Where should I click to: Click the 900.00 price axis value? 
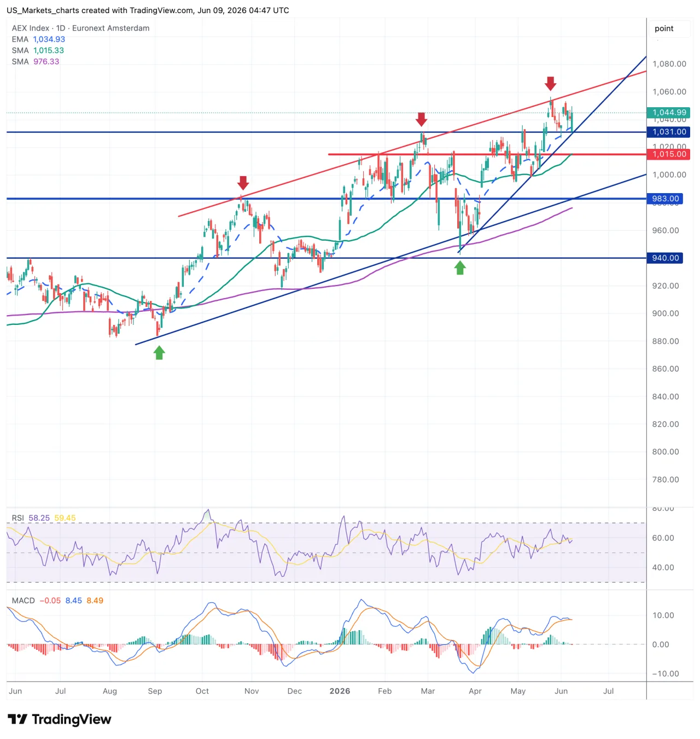[666, 313]
